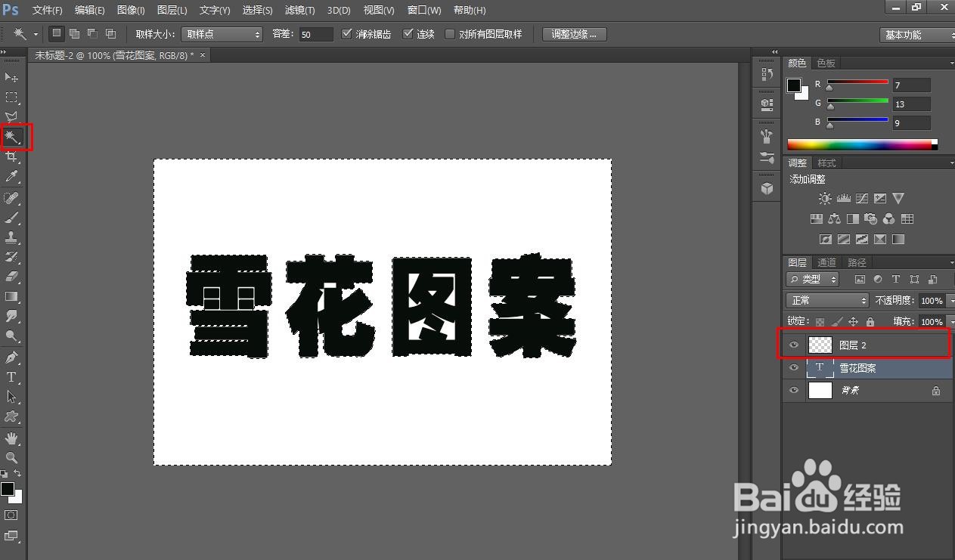Select the Crop tool

click(11, 156)
